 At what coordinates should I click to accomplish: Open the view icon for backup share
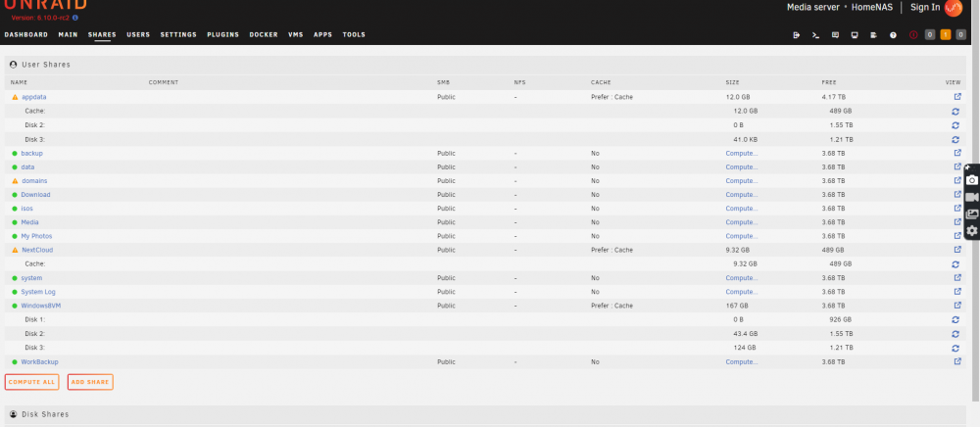(956, 153)
